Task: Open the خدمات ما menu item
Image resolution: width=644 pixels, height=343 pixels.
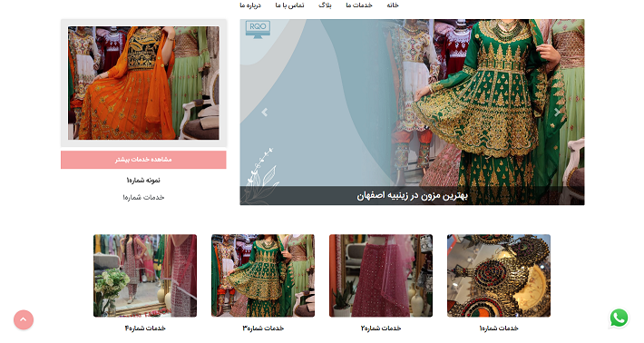Action: [359, 5]
